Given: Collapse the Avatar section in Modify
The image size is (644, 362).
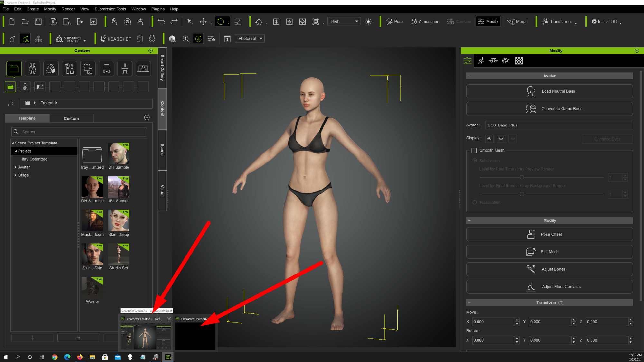Looking at the screenshot, I should point(469,76).
